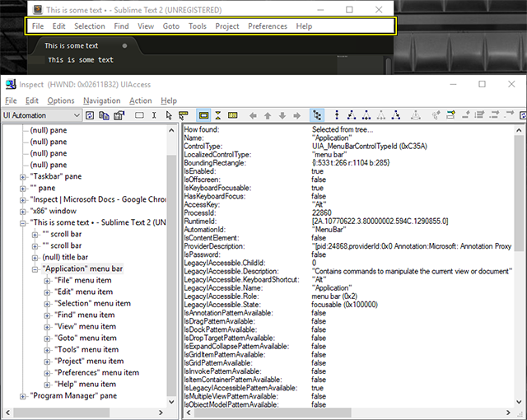Screen dimensions: 527x420
Task: Select "This is some text" tab in Sublime
Action: point(72,45)
